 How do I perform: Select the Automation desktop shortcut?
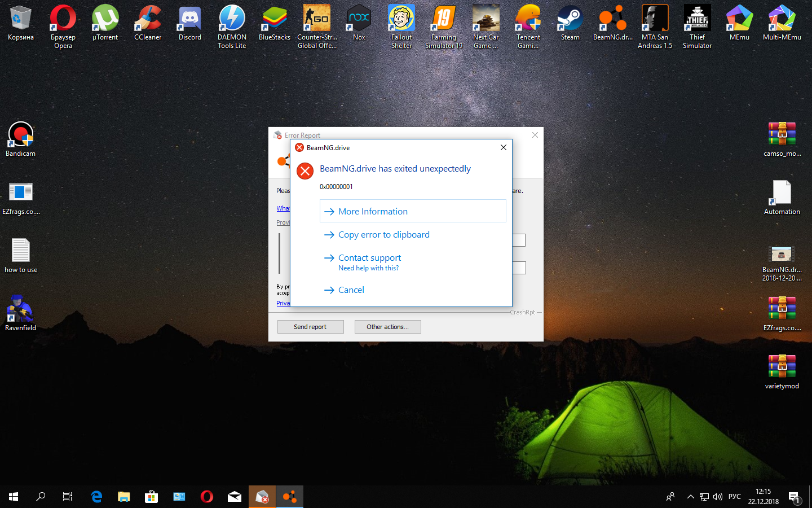tap(782, 198)
